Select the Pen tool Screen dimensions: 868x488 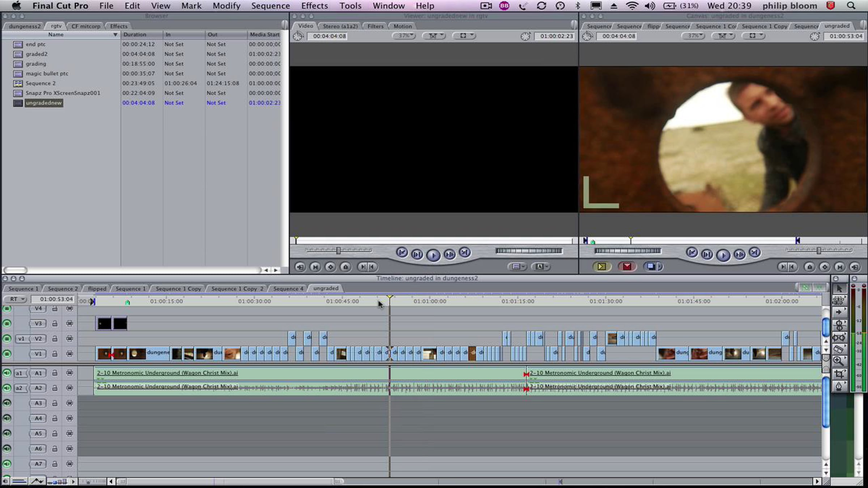click(839, 386)
